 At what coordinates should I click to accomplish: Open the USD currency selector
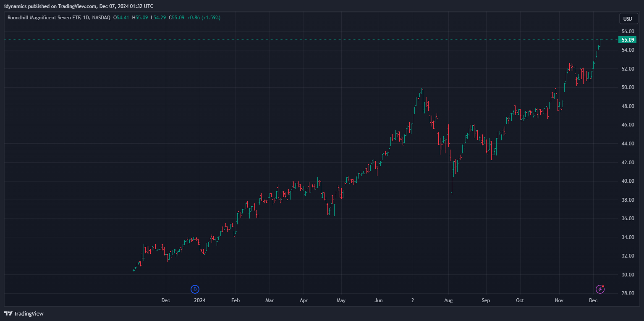[628, 18]
